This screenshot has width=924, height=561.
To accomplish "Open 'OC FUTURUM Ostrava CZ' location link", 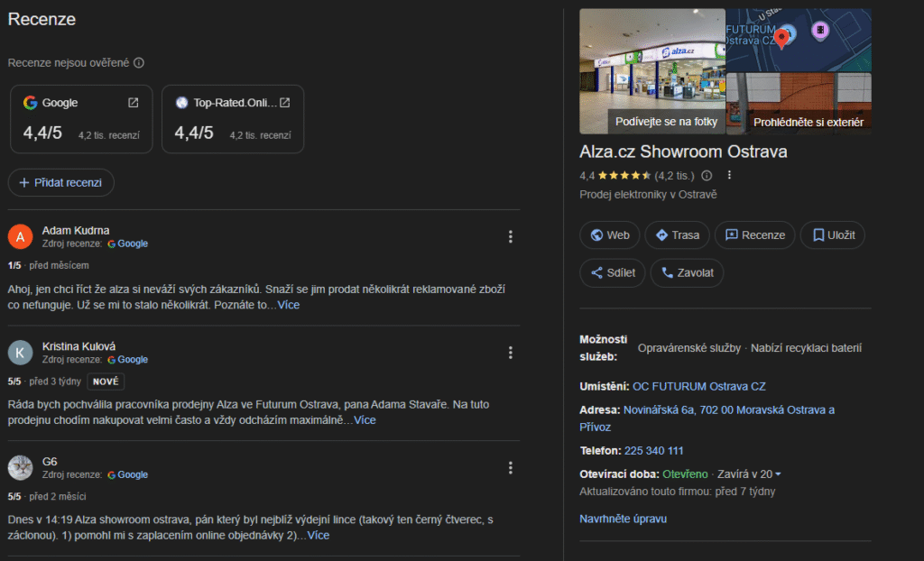I will point(699,387).
